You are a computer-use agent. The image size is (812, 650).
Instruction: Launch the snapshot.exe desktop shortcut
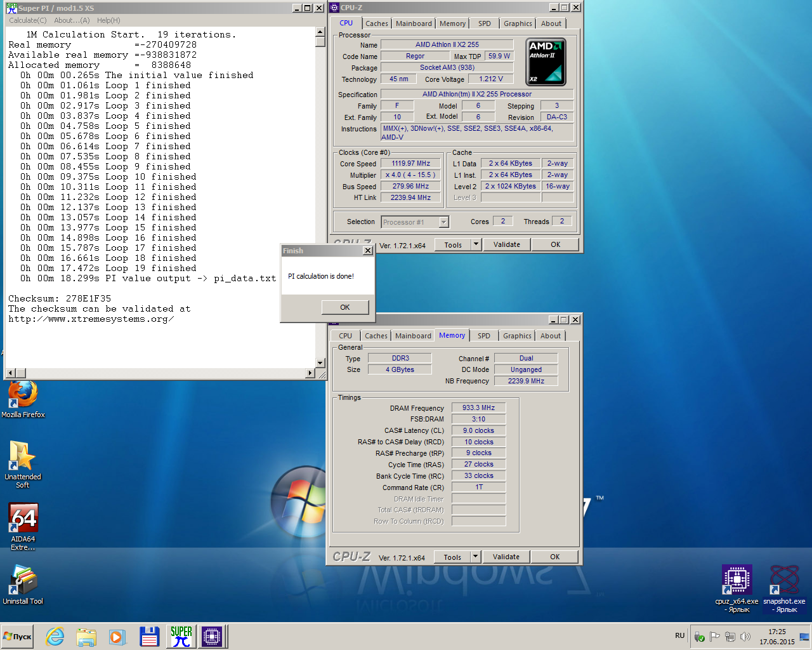tap(785, 588)
